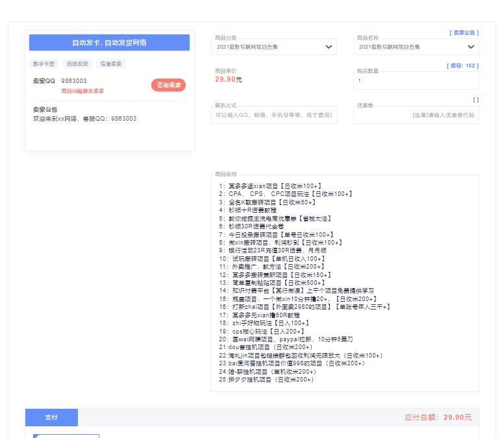Click the 信誉卖家 tag

pos(110,64)
